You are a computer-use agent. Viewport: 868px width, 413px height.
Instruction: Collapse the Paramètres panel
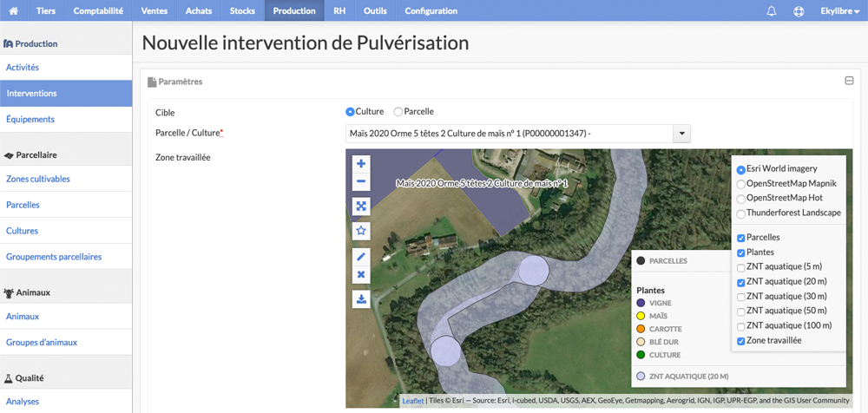pos(849,81)
